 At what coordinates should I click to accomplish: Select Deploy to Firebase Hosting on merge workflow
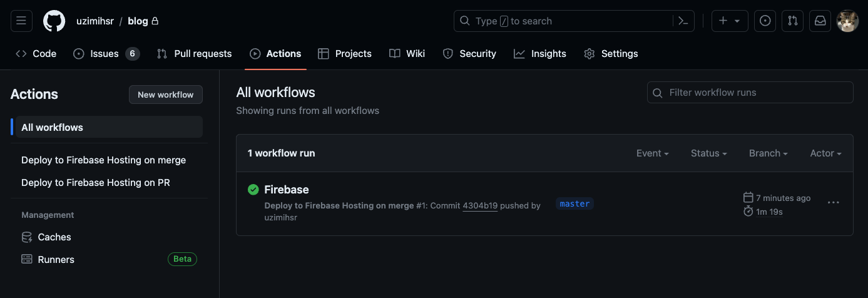coord(104,160)
